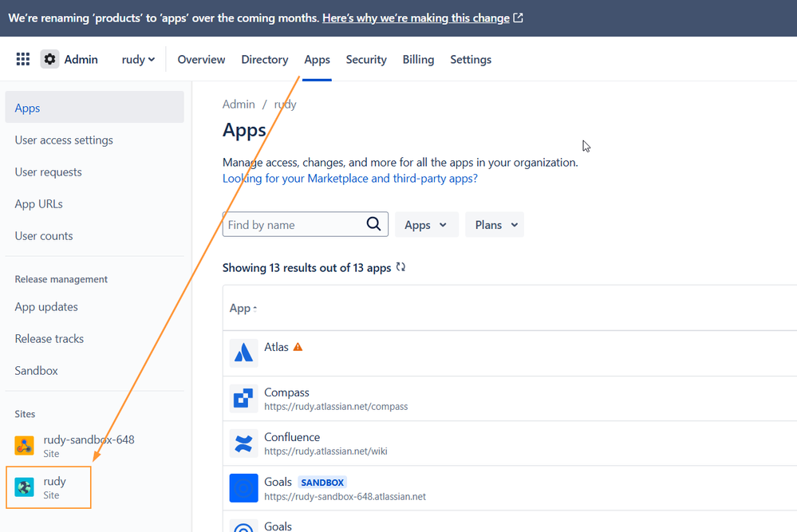Screen dimensions: 797x532
Task: Click the Confluence wiki URL text
Action: click(x=326, y=451)
